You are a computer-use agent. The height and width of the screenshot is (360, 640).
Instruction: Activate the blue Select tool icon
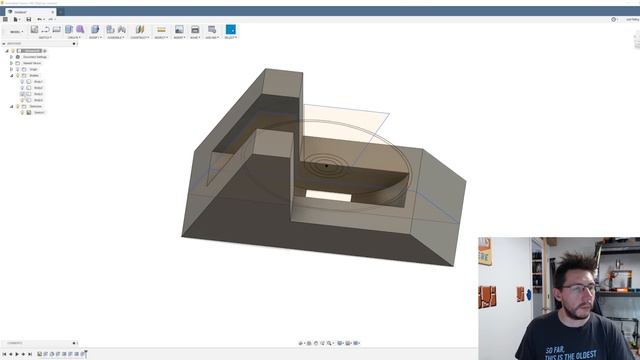pyautogui.click(x=231, y=29)
